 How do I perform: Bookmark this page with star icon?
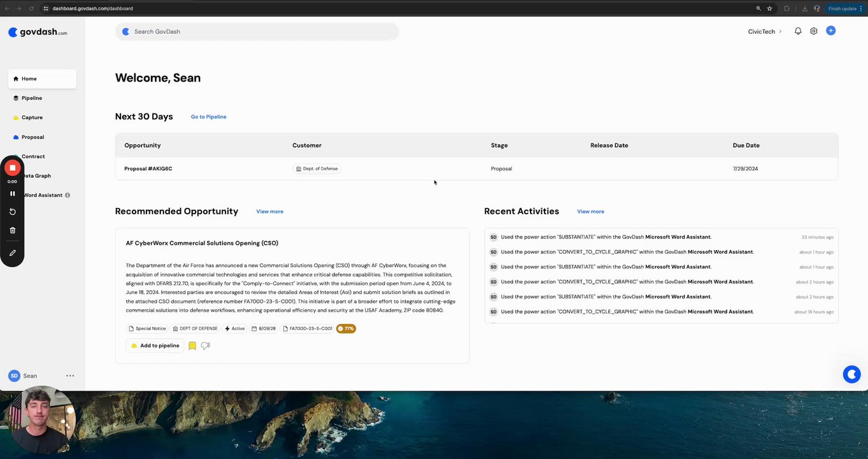point(769,8)
